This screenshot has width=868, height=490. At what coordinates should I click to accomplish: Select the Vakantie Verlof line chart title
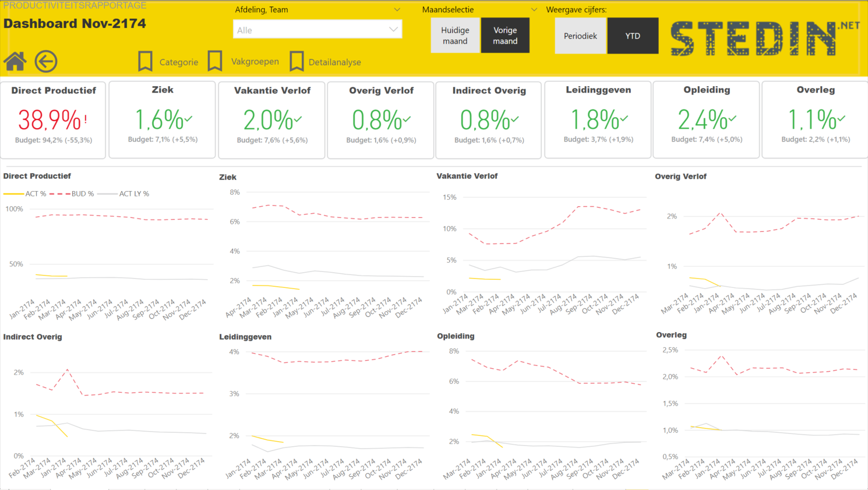click(467, 176)
